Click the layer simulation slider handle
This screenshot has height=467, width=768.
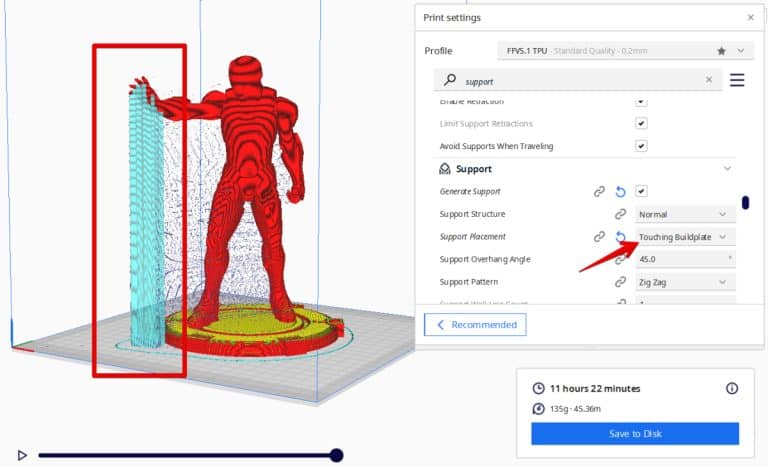coord(336,455)
